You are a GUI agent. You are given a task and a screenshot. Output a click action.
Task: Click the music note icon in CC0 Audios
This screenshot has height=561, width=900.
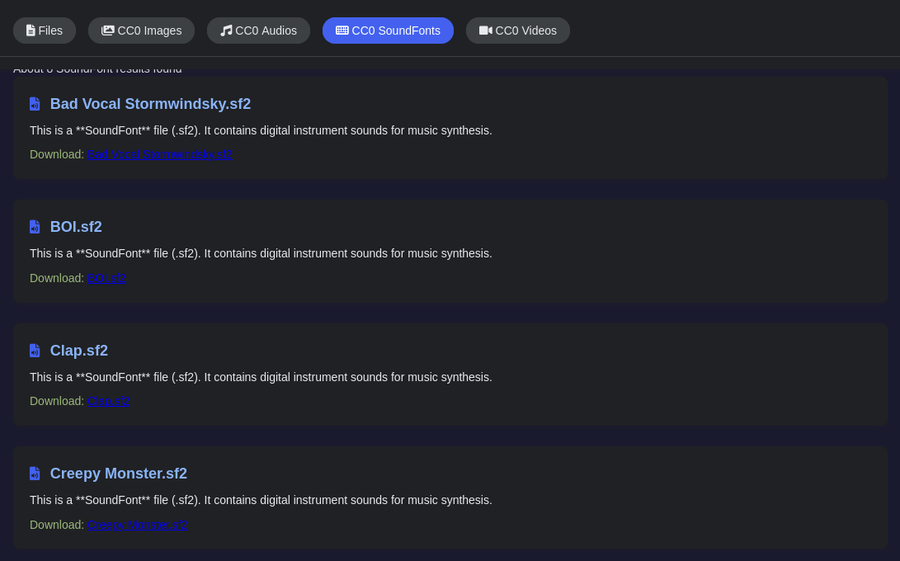point(226,31)
